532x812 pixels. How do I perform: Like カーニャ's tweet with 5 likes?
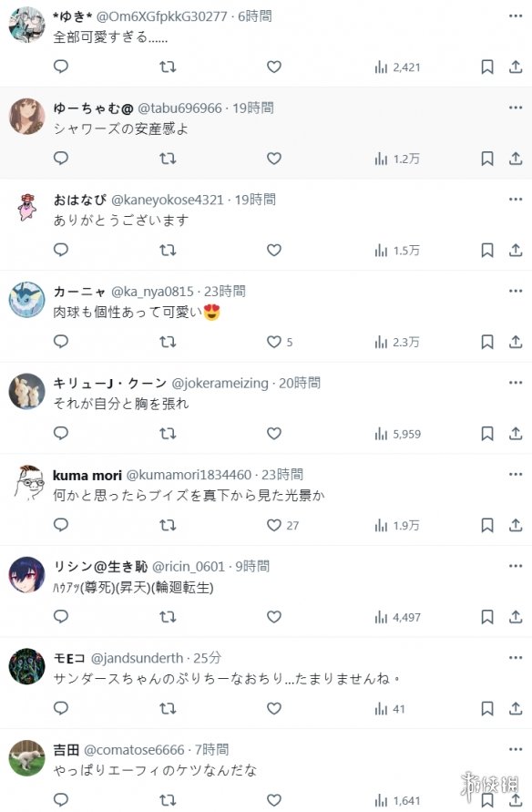coord(273,342)
